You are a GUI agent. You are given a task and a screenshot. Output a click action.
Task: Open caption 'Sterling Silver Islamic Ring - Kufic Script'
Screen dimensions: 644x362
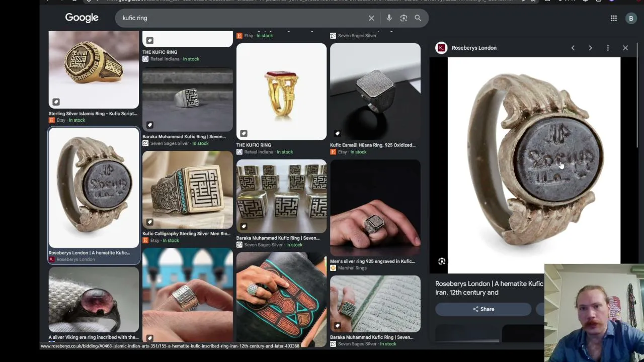click(x=93, y=114)
